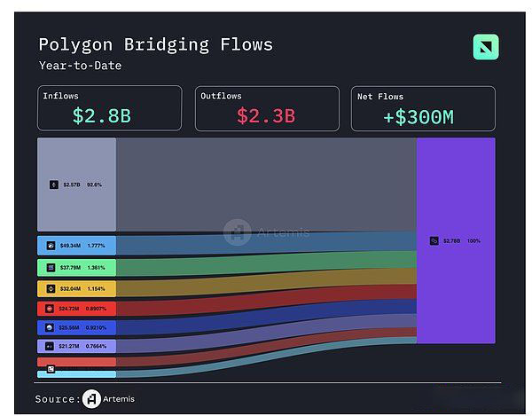Click the chain icon beside $37.79M
Screen dimensions: 532x416
[x=51, y=267]
